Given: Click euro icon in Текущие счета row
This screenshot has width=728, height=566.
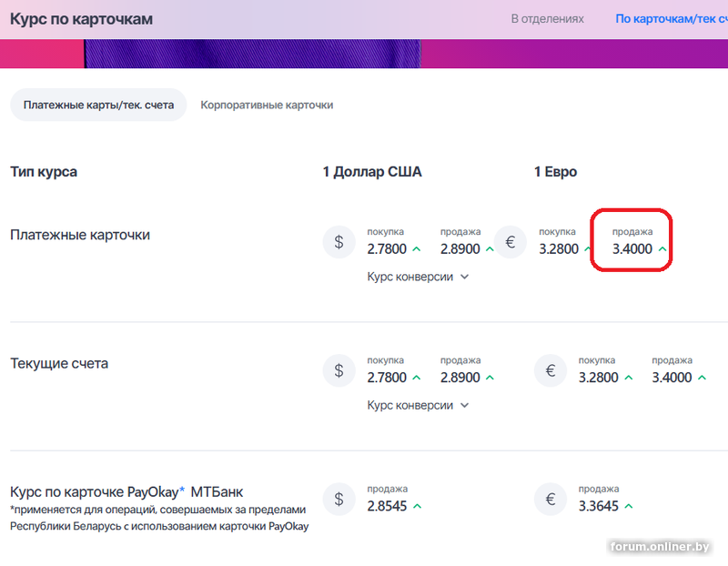Looking at the screenshot, I should pyautogui.click(x=551, y=370).
